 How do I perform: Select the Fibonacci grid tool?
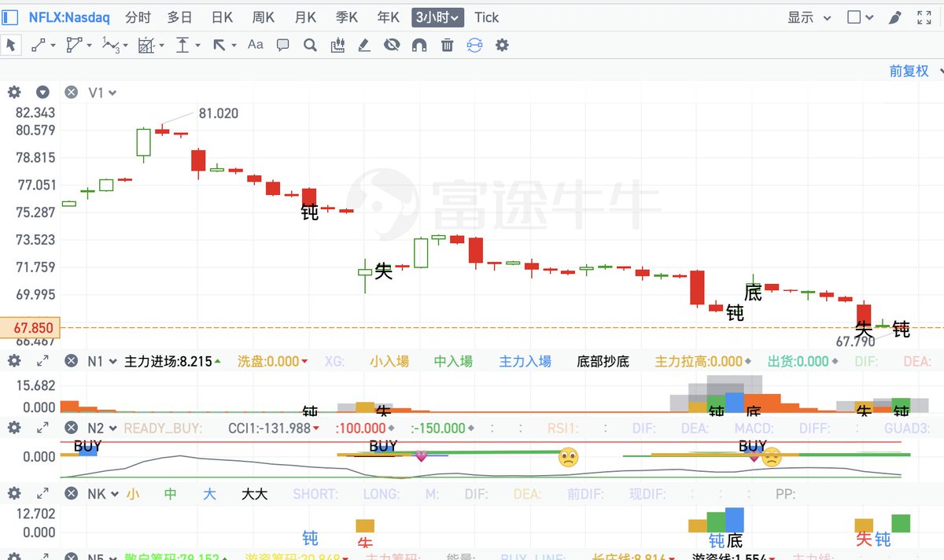click(146, 45)
